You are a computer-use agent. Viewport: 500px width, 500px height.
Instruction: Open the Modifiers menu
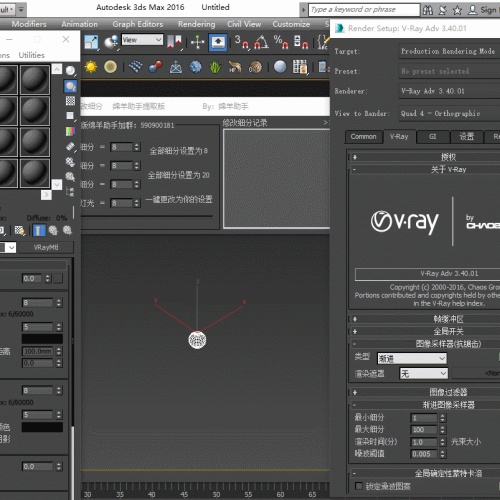pos(29,24)
